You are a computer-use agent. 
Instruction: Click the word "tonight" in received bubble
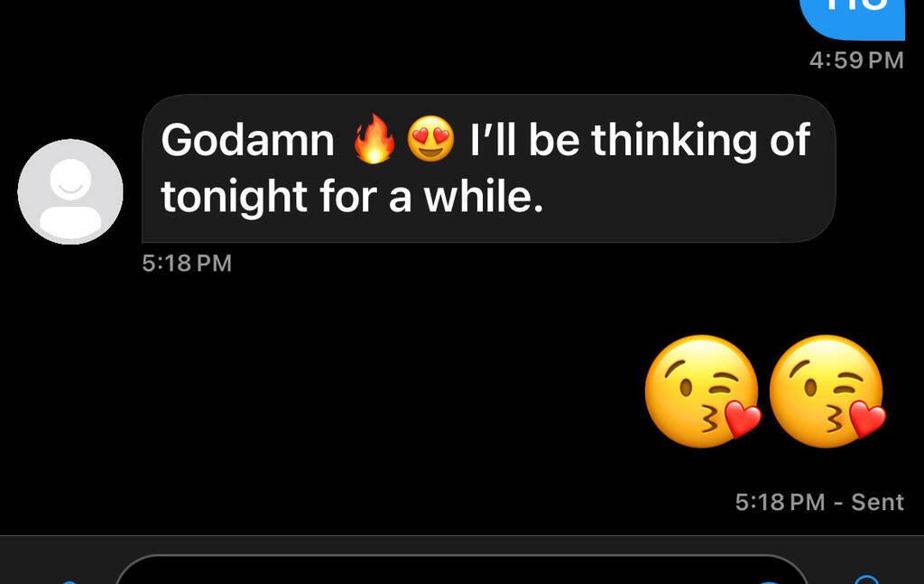(234, 198)
